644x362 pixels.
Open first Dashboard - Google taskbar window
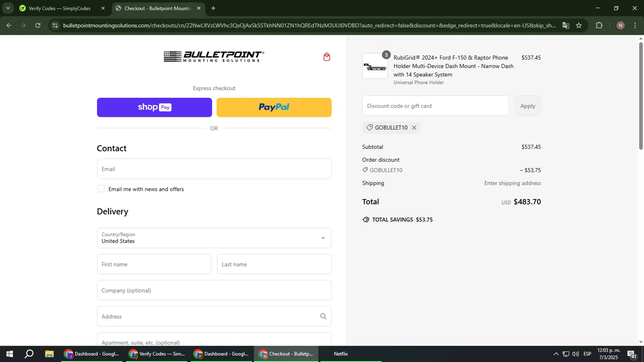(x=91, y=354)
